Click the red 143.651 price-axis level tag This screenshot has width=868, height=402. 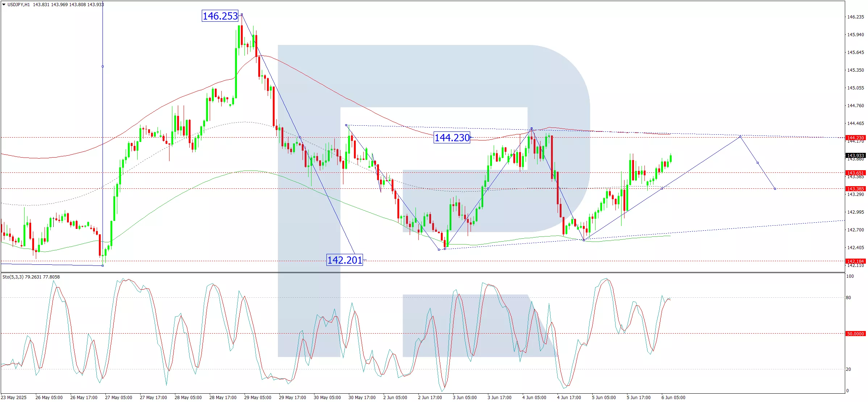(x=855, y=173)
